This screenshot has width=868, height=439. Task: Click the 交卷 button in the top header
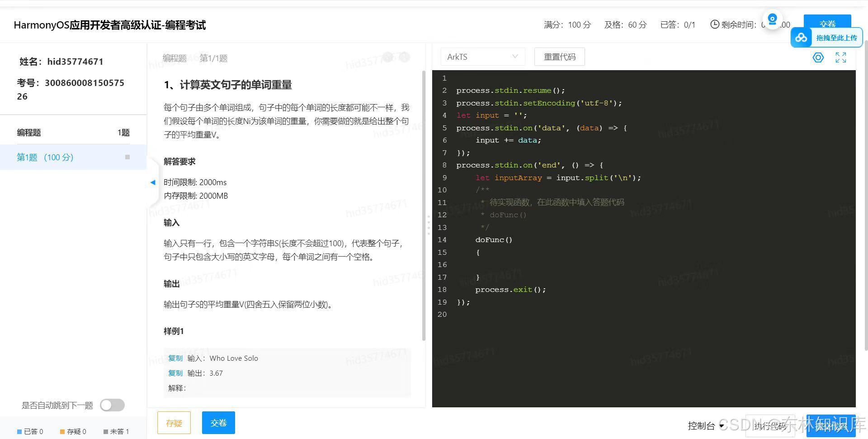tap(827, 23)
